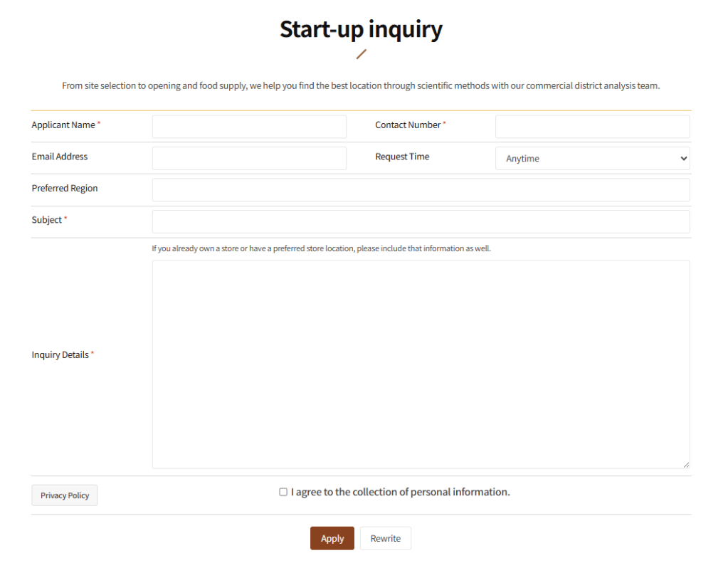
Task: Open the Request Time dropdown
Action: point(592,158)
